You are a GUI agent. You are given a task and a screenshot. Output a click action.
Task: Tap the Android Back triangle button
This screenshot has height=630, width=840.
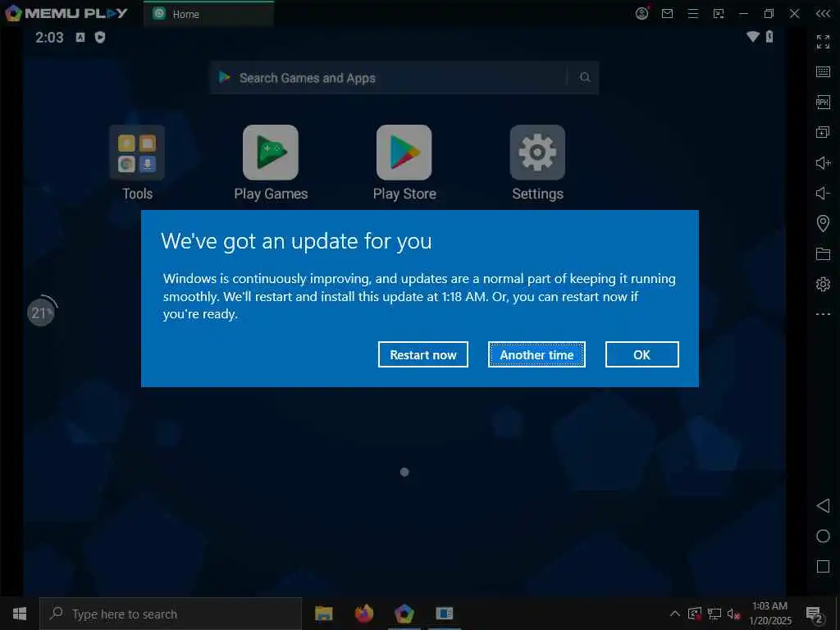[823, 505]
